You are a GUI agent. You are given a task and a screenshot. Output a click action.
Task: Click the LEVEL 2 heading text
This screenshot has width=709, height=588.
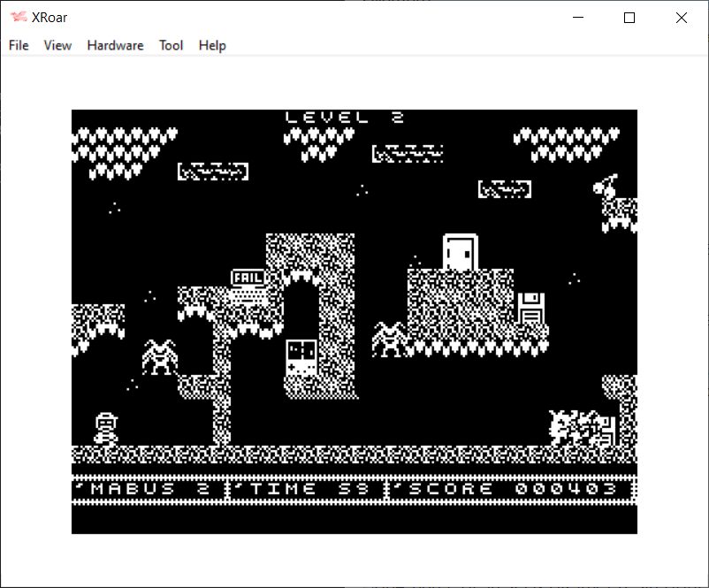pyautogui.click(x=345, y=117)
